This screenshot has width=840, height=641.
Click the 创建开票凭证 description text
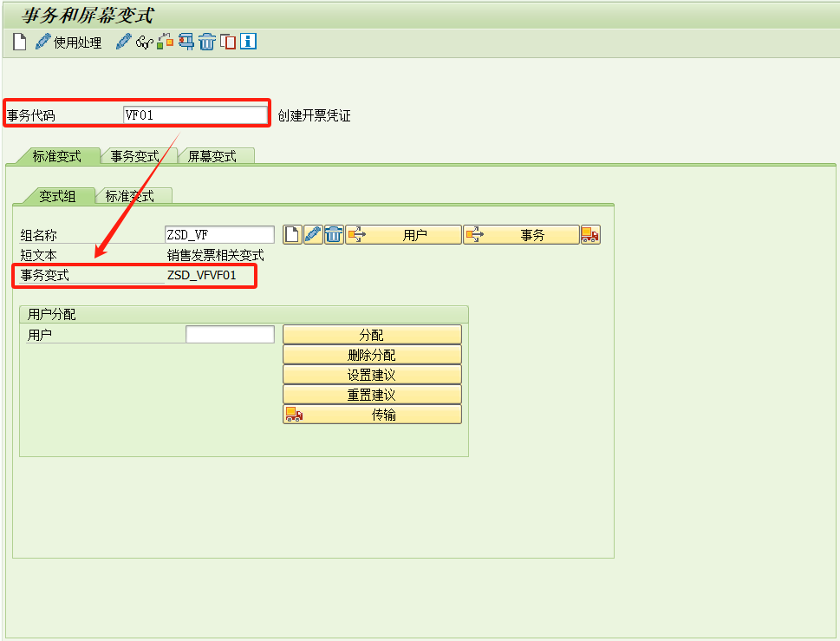(x=314, y=115)
